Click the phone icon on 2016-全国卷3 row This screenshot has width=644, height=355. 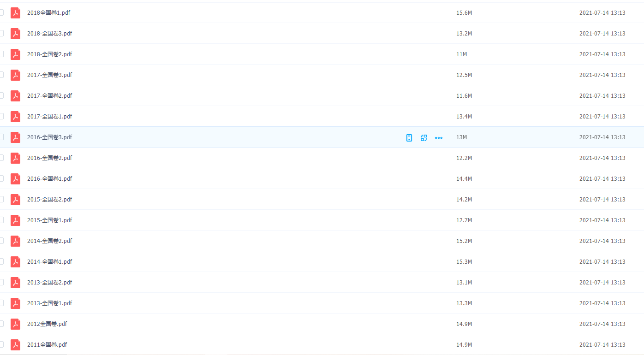tap(409, 137)
